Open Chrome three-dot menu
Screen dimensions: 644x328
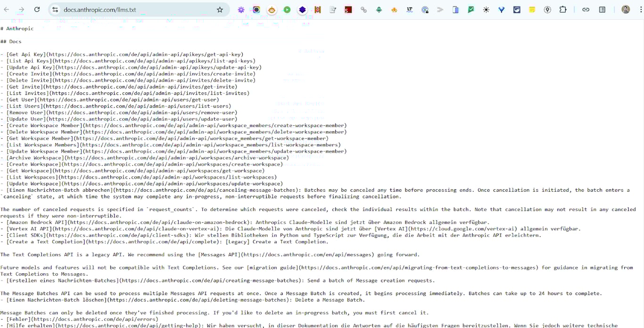tap(641, 9)
